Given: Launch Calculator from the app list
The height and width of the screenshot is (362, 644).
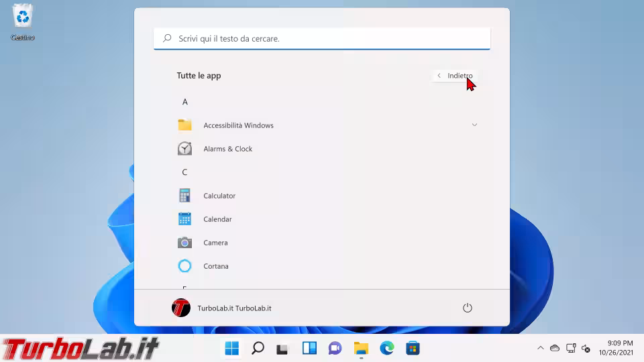Looking at the screenshot, I should 219,196.
